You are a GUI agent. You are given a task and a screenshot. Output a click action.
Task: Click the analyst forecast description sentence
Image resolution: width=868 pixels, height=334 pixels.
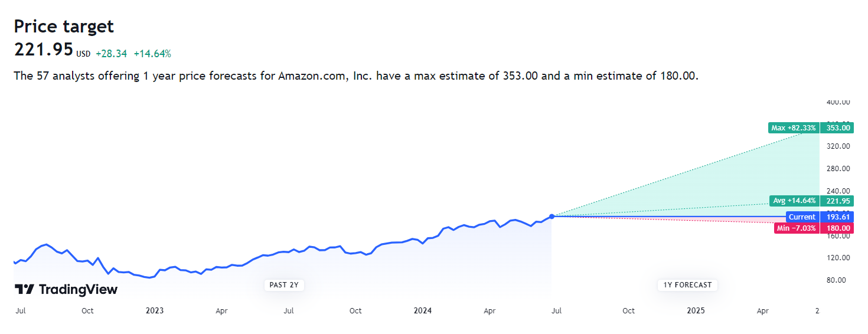tap(356, 76)
